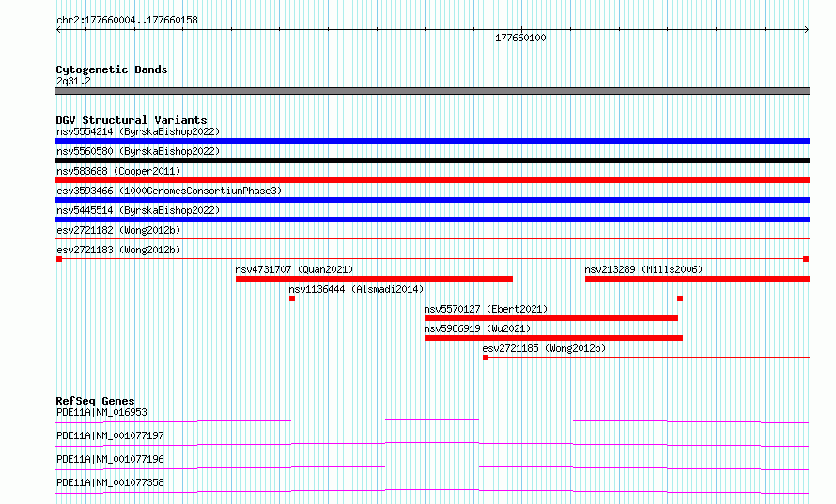Click the PDE11A|NM_016953 transcript label
Screen dimensions: 836x504
pyautogui.click(x=101, y=412)
